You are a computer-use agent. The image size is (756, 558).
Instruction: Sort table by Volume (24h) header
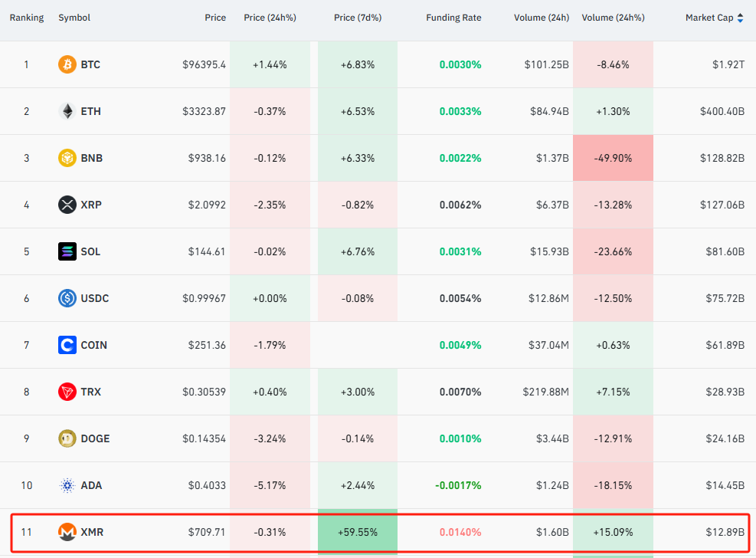pyautogui.click(x=542, y=18)
